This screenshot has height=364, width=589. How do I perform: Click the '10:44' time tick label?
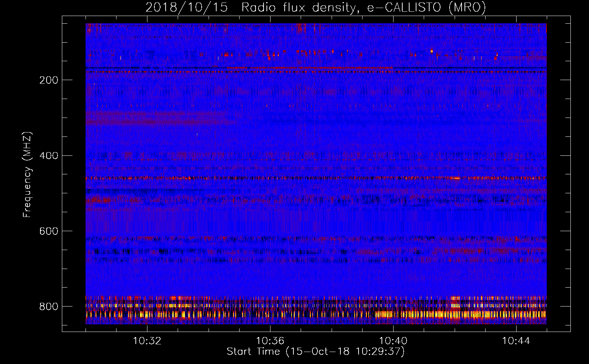[516, 341]
